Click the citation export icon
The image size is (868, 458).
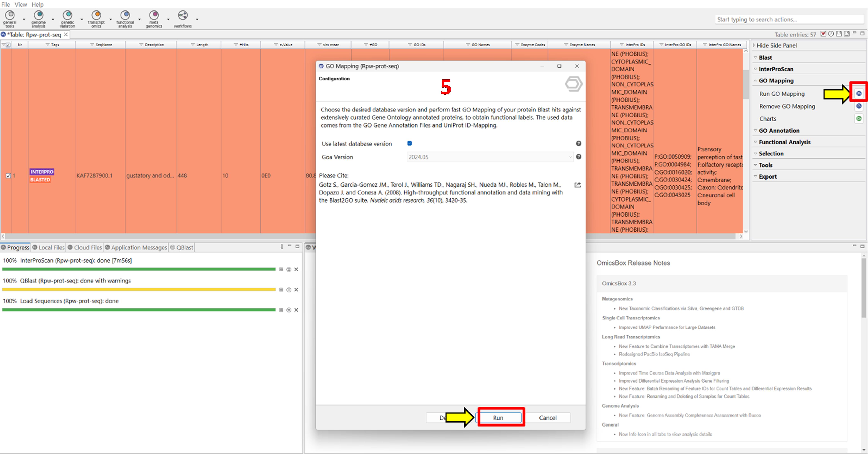tap(578, 185)
